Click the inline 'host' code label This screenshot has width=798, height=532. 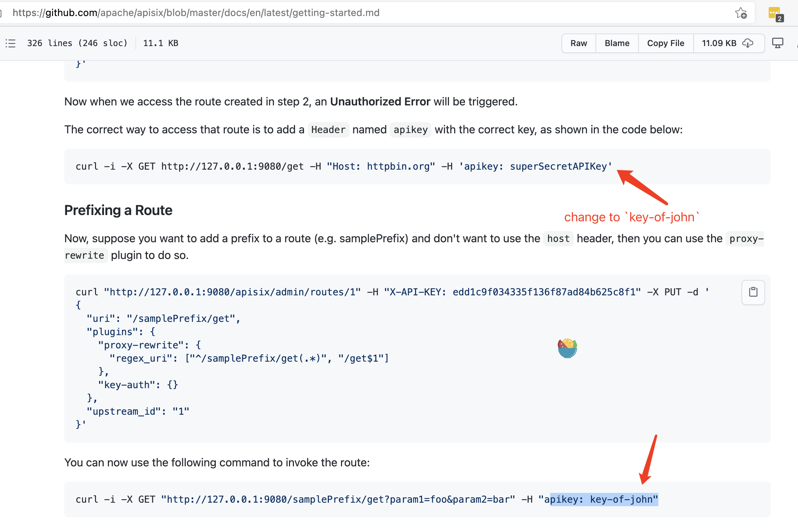558,239
